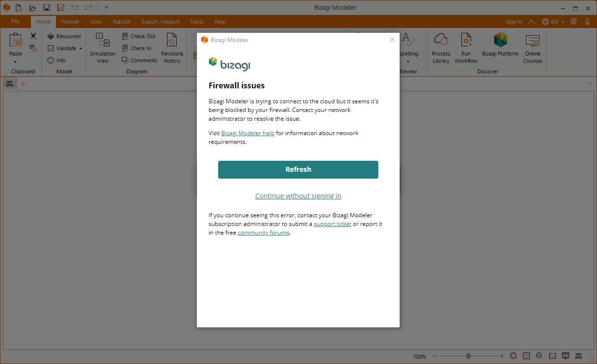Expand the diagram tabs list arrow
This screenshot has width=597, height=364.
pos(590,84)
